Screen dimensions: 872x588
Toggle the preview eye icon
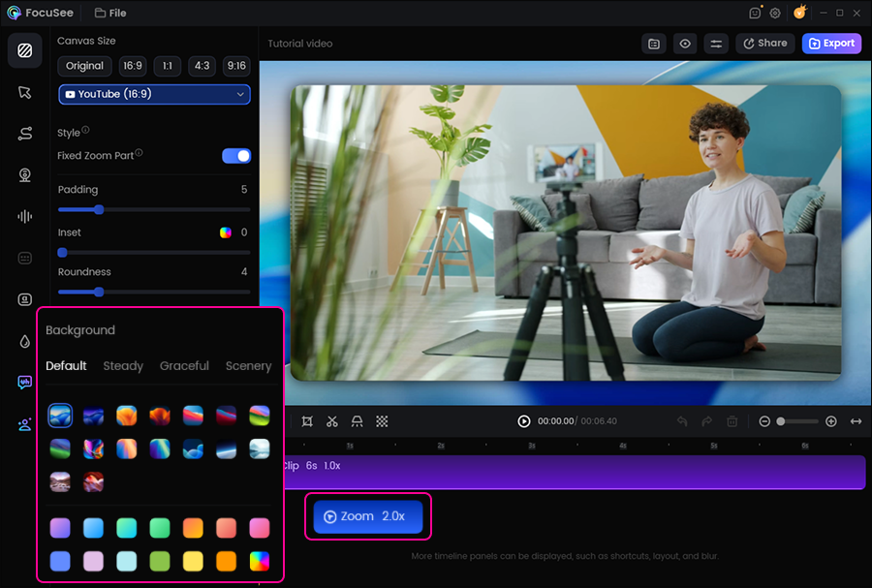click(x=685, y=44)
